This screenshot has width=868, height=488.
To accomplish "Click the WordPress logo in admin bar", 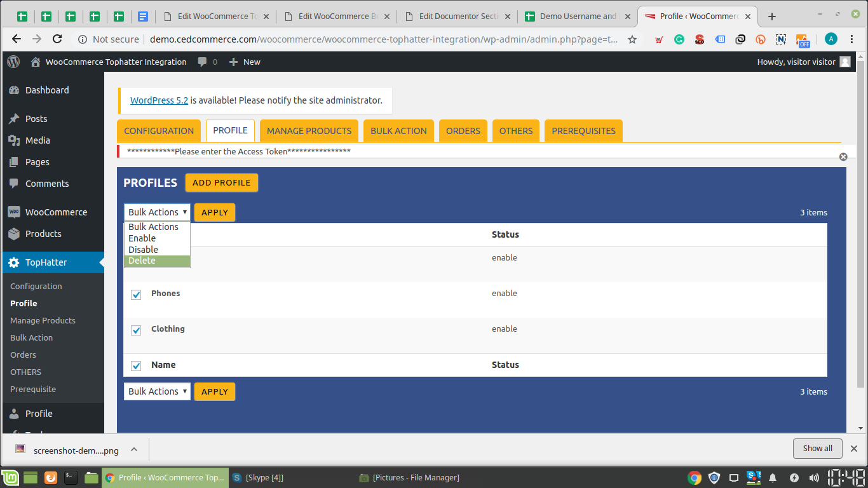I will [14, 62].
